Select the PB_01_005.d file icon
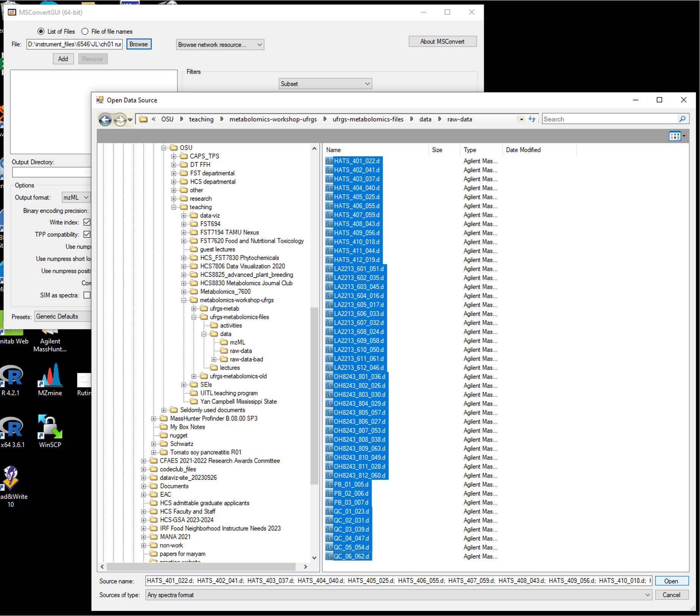This screenshot has height=616, width=700. point(329,485)
